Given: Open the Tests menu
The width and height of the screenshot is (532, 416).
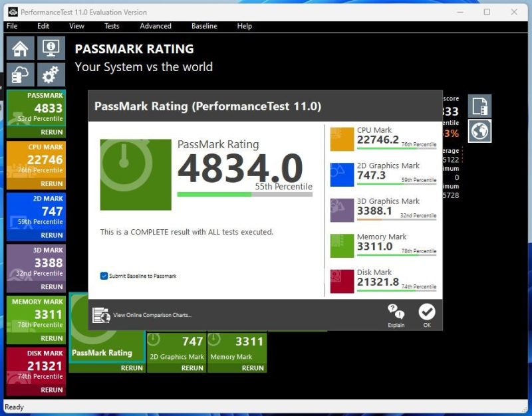Looking at the screenshot, I should tap(112, 26).
